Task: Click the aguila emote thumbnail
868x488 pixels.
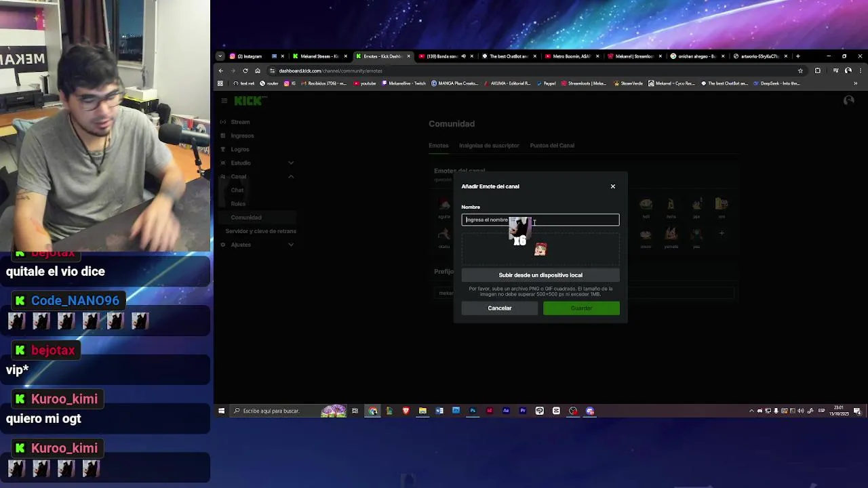Action: [444, 205]
